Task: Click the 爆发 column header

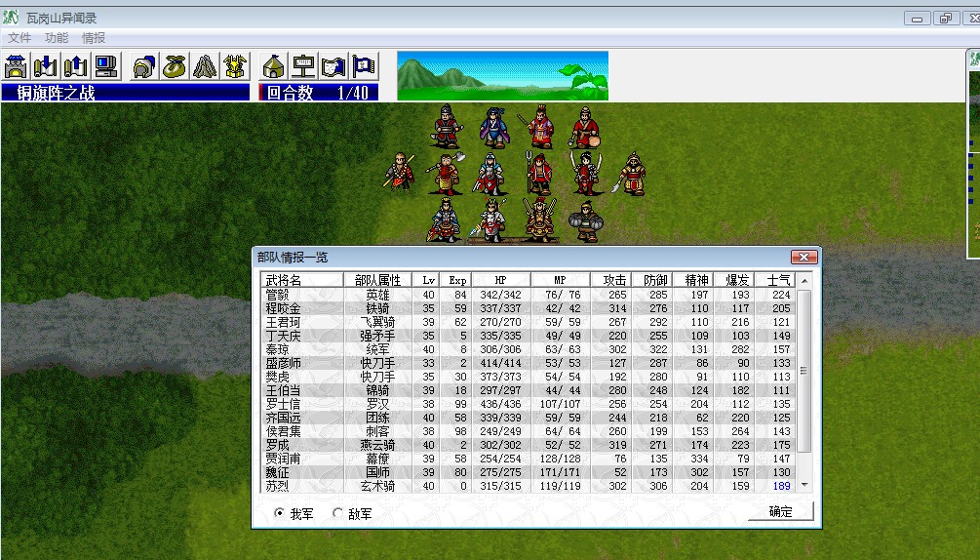Action: pyautogui.click(x=734, y=280)
